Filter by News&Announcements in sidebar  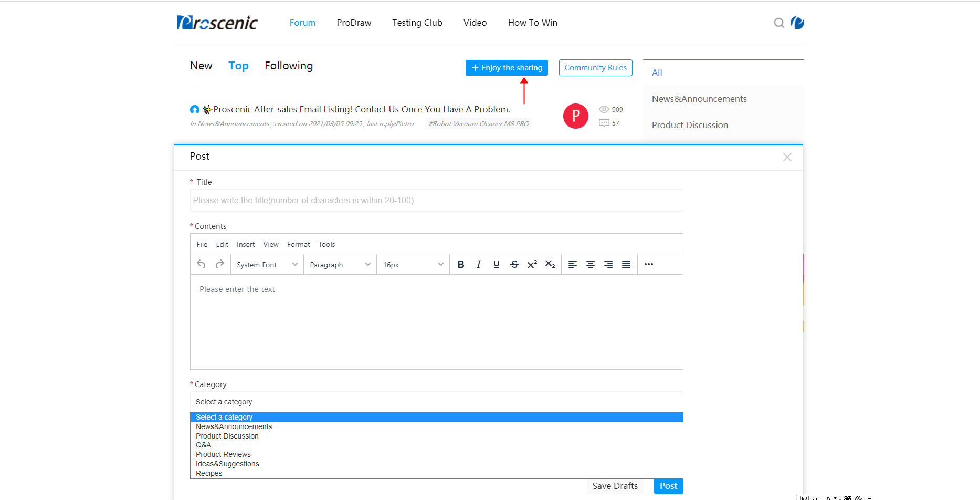tap(699, 99)
